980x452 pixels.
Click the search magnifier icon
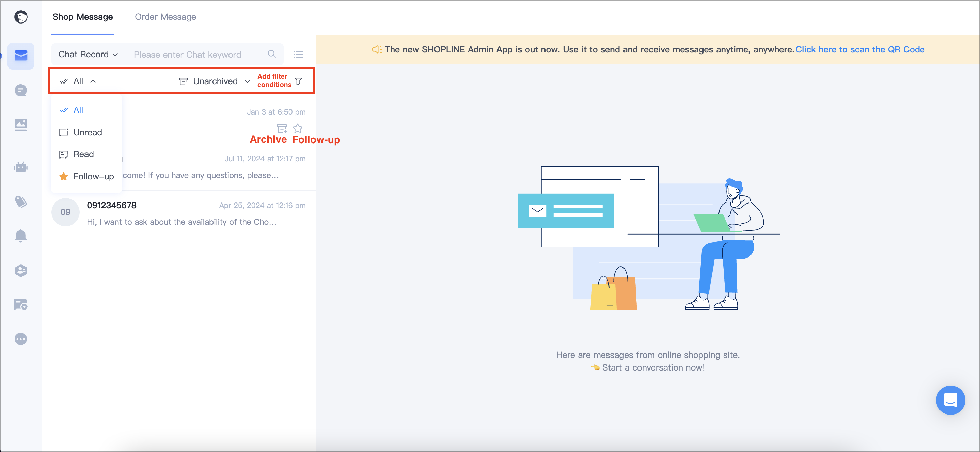[x=272, y=54]
